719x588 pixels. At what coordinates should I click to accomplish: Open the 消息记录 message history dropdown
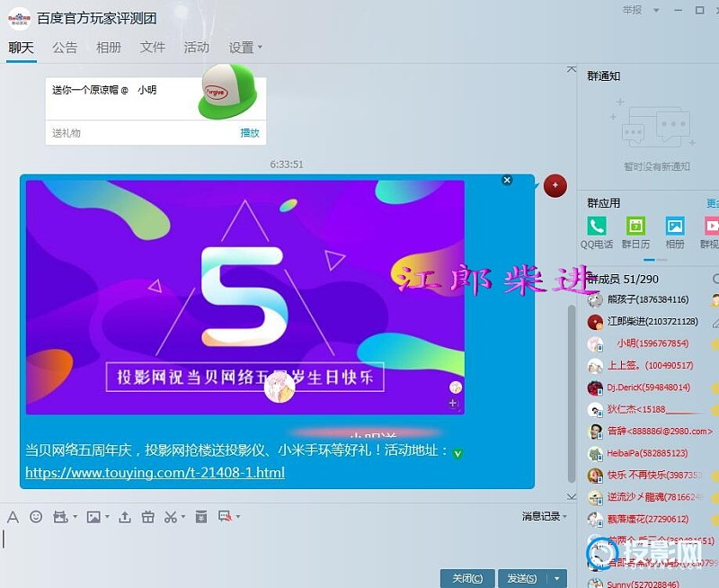click(x=545, y=516)
